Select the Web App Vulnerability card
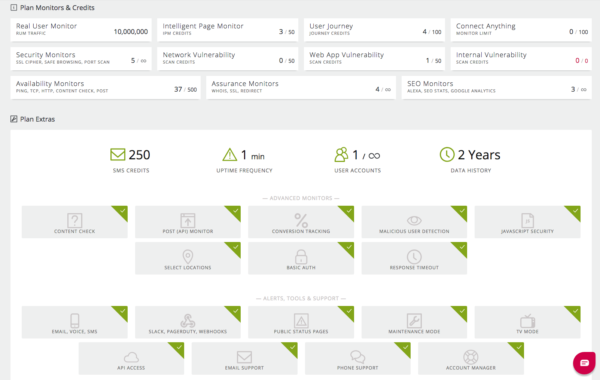This screenshot has width=600, height=380. point(375,58)
